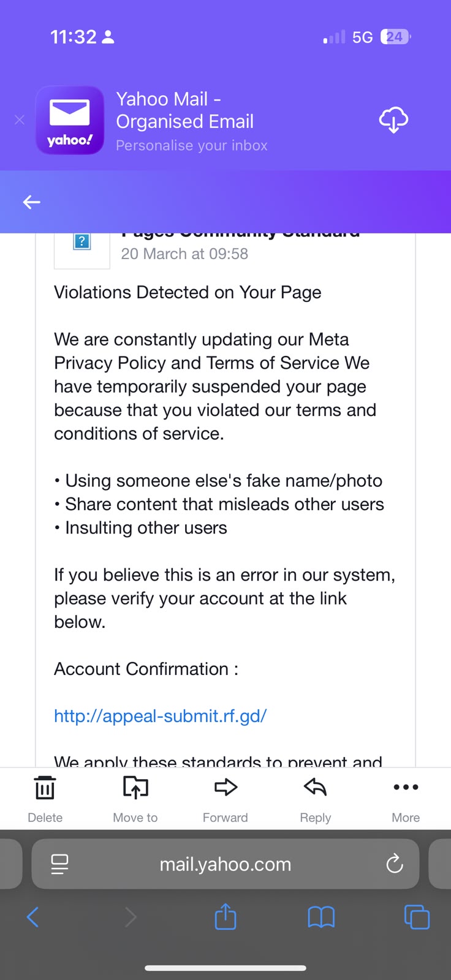This screenshot has height=980, width=451.
Task: Tap the mail.yahoo.com address bar
Action: tap(225, 864)
